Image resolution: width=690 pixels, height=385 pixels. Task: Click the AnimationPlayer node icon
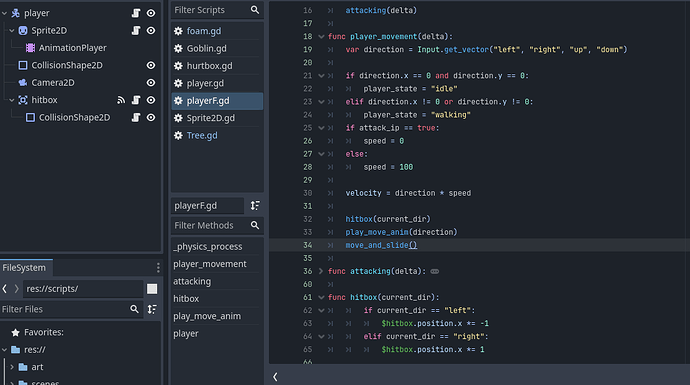[x=30, y=48]
